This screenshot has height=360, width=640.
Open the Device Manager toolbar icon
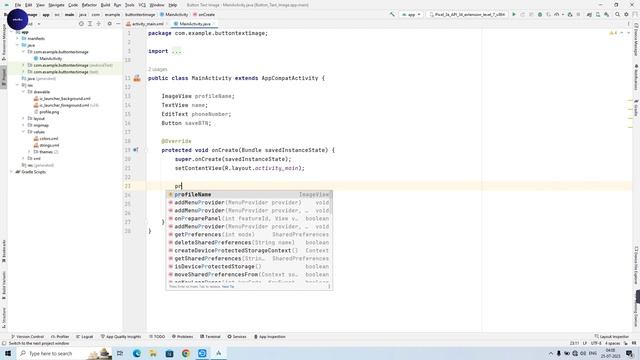(x=598, y=14)
